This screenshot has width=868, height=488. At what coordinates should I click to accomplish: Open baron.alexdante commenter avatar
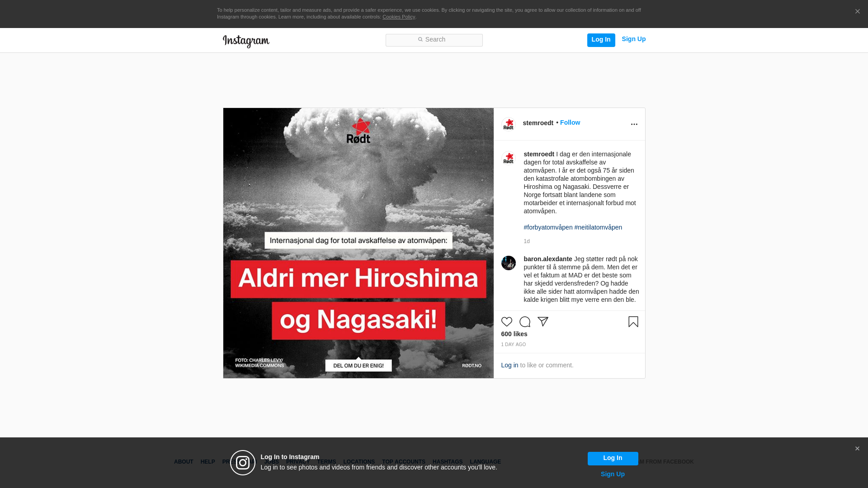pyautogui.click(x=508, y=263)
